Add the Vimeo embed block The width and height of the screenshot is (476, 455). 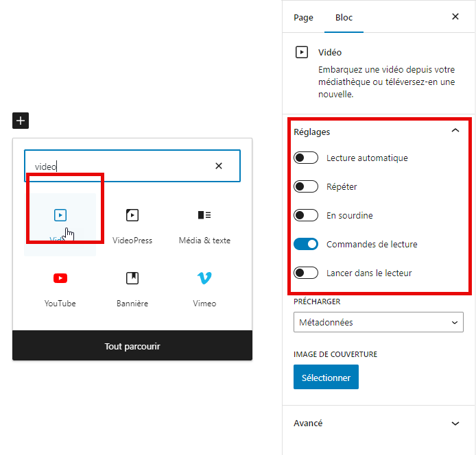(x=204, y=278)
